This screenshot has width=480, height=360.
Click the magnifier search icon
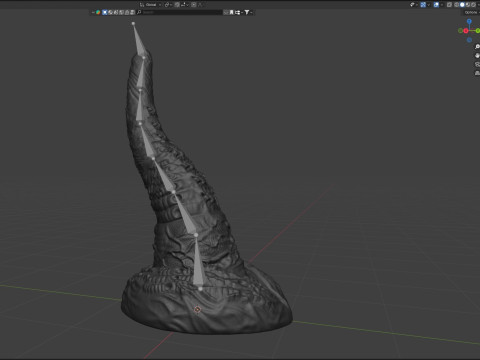[139, 12]
